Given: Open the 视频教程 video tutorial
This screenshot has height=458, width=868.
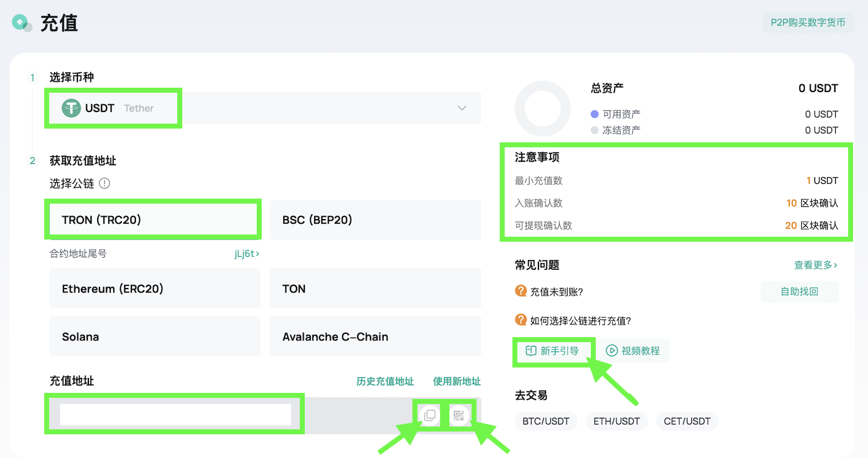Looking at the screenshot, I should [633, 351].
